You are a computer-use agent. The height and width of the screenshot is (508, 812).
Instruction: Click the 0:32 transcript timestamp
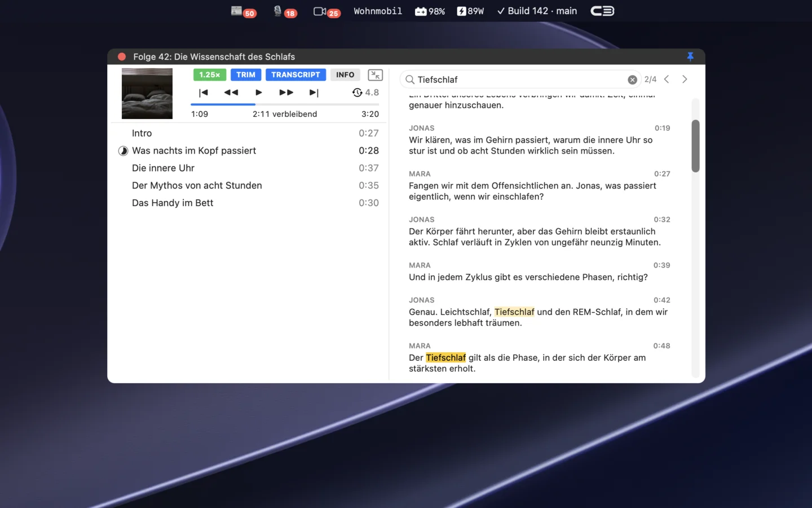point(662,220)
